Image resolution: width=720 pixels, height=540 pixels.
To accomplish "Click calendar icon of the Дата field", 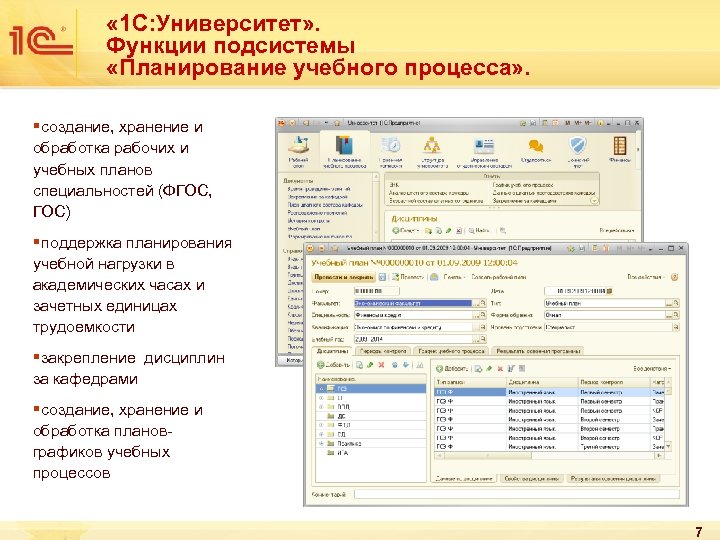I will point(609,291).
